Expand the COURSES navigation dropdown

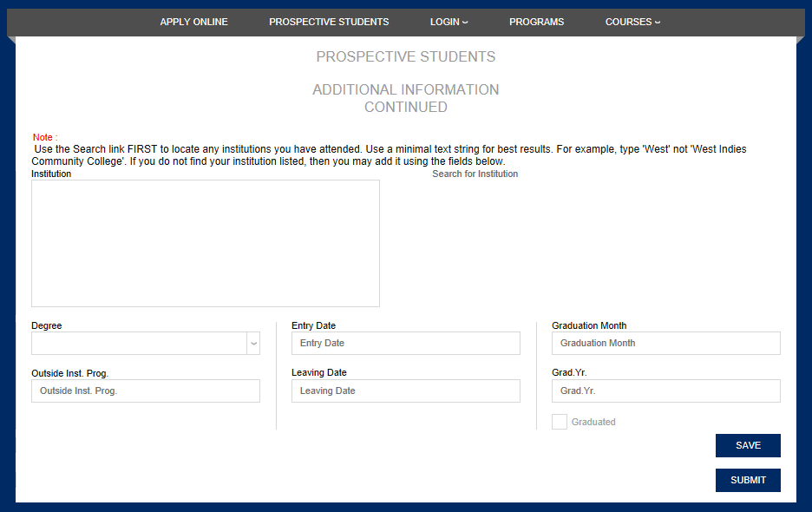click(632, 22)
